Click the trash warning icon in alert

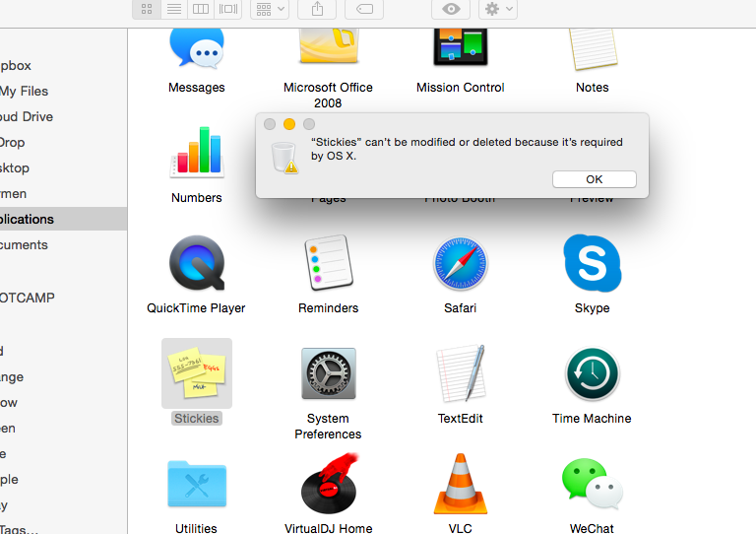coord(284,158)
